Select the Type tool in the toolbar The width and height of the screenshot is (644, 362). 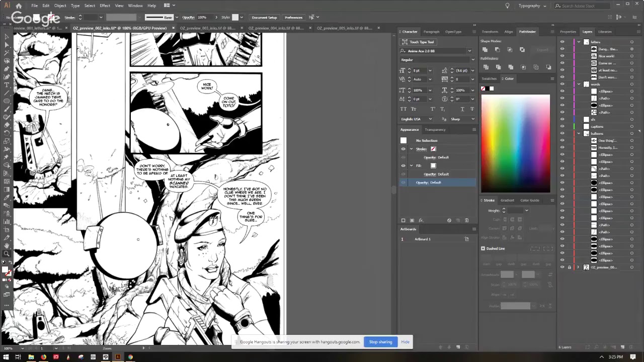coord(7,85)
